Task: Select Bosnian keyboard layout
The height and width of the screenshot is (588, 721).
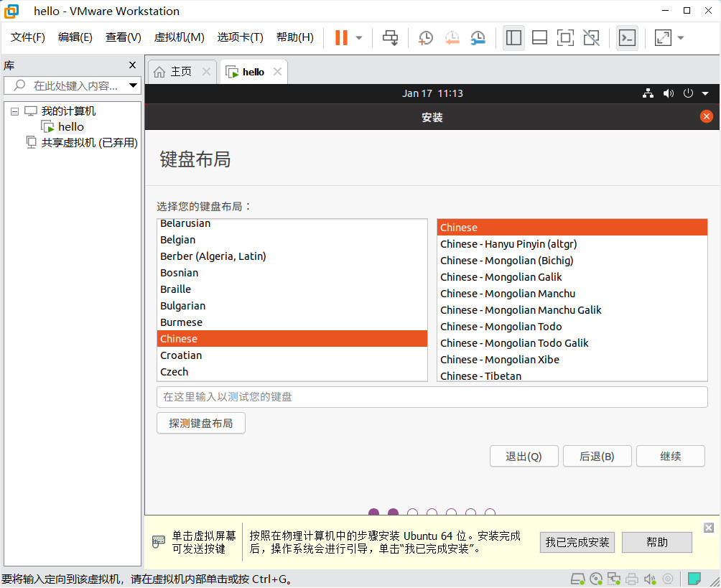Action: (x=292, y=273)
